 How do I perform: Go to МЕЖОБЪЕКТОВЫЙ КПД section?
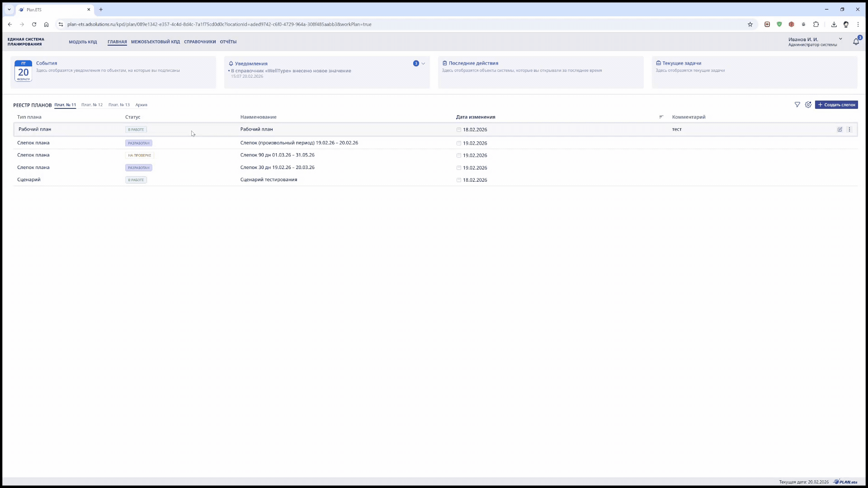155,42
